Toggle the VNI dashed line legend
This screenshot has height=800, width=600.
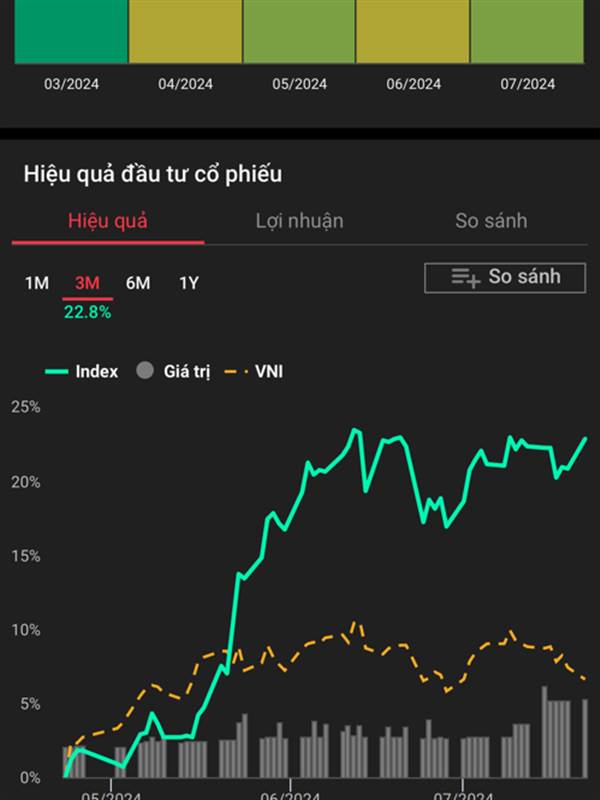pyautogui.click(x=236, y=372)
